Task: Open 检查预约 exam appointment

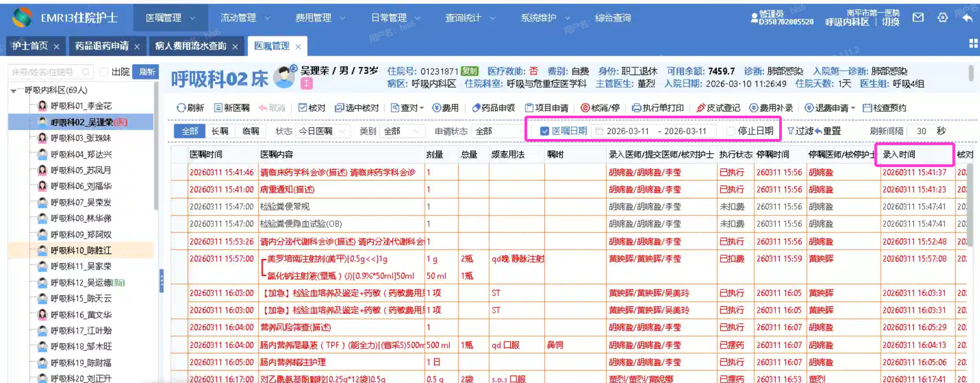Action: click(x=884, y=108)
